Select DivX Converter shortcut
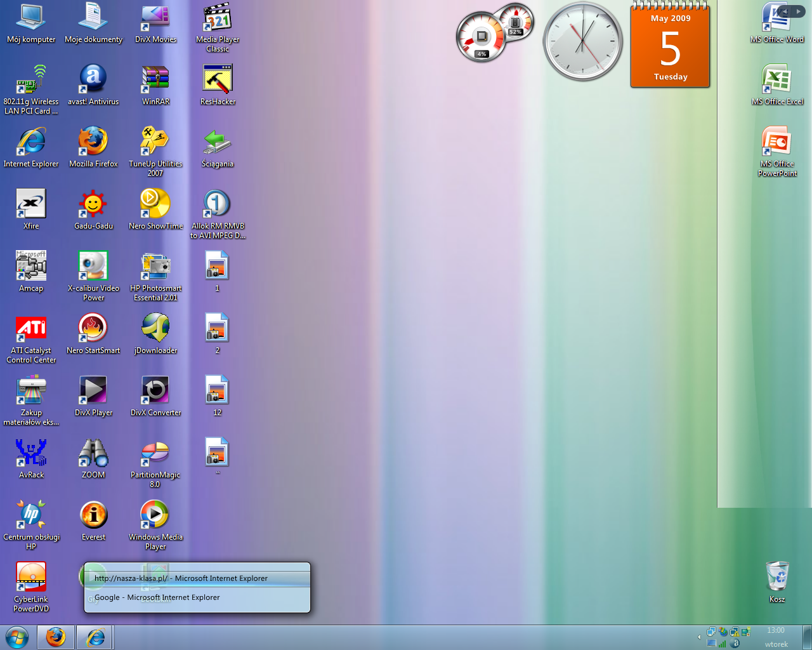 155,396
